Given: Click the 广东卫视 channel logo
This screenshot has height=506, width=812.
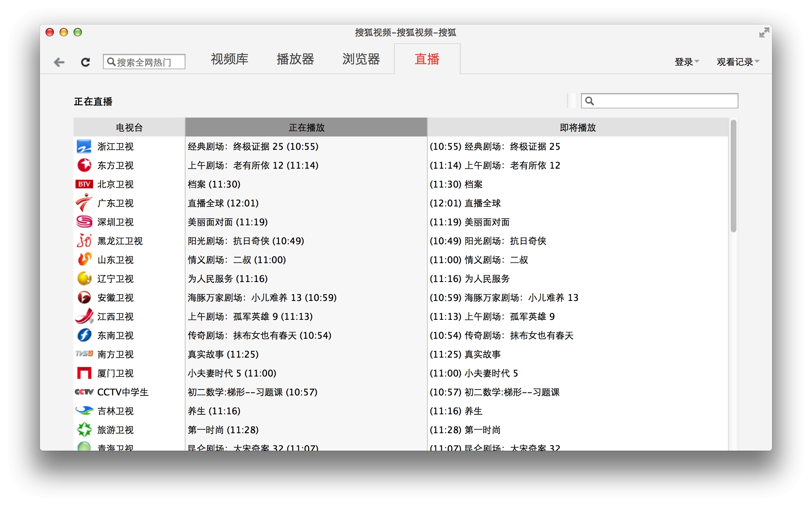Looking at the screenshot, I should click(84, 203).
